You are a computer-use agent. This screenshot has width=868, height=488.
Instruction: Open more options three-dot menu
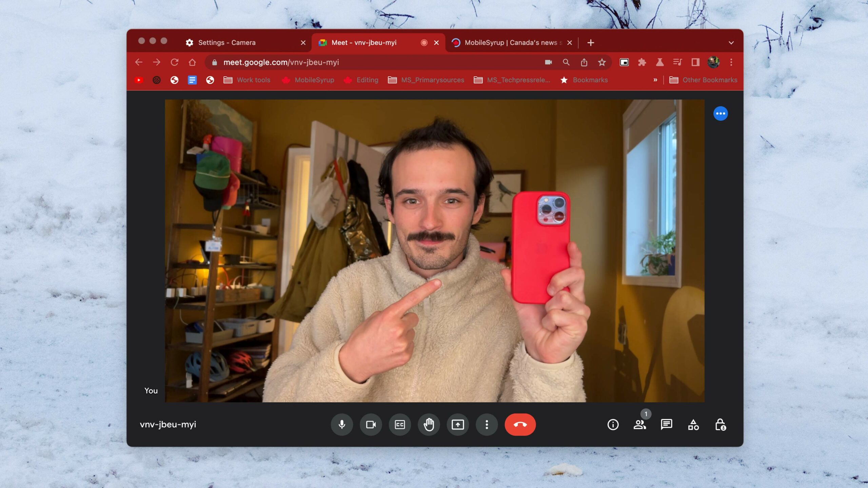tap(487, 424)
